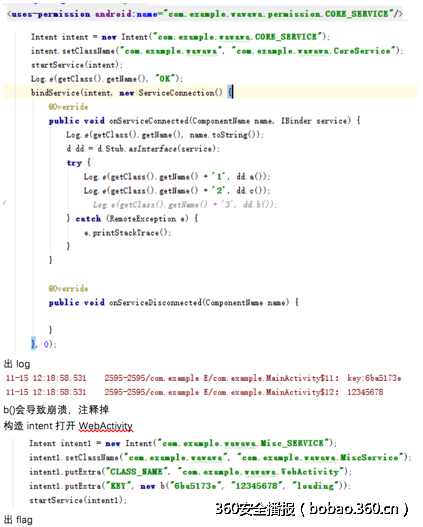Click the intent1.putExtra("CLASS_NAME", ...) line
The width and height of the screenshot is (423, 527).
[191, 472]
